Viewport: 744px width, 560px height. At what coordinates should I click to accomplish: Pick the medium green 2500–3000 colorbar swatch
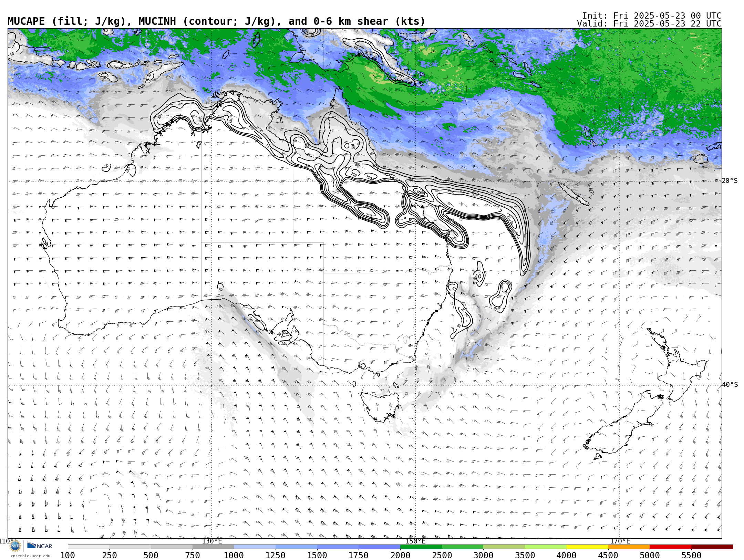coord(463,547)
